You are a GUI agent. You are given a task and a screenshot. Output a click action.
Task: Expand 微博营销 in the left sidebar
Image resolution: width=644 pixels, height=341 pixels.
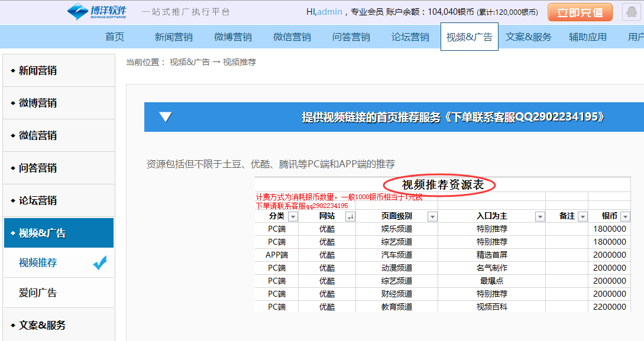(x=38, y=103)
